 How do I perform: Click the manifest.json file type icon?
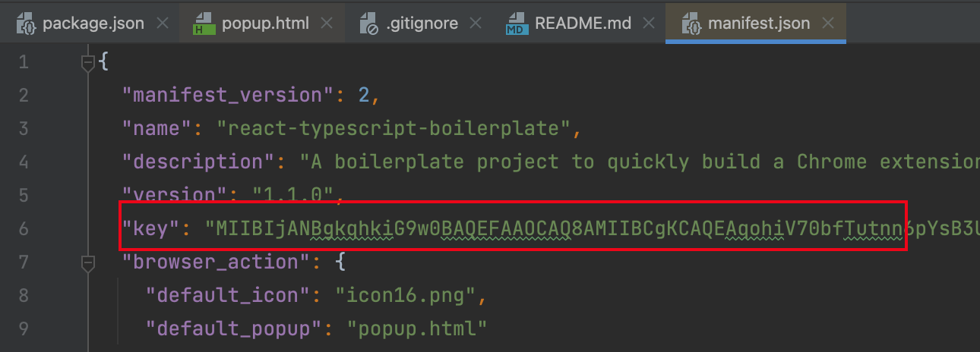tap(692, 24)
